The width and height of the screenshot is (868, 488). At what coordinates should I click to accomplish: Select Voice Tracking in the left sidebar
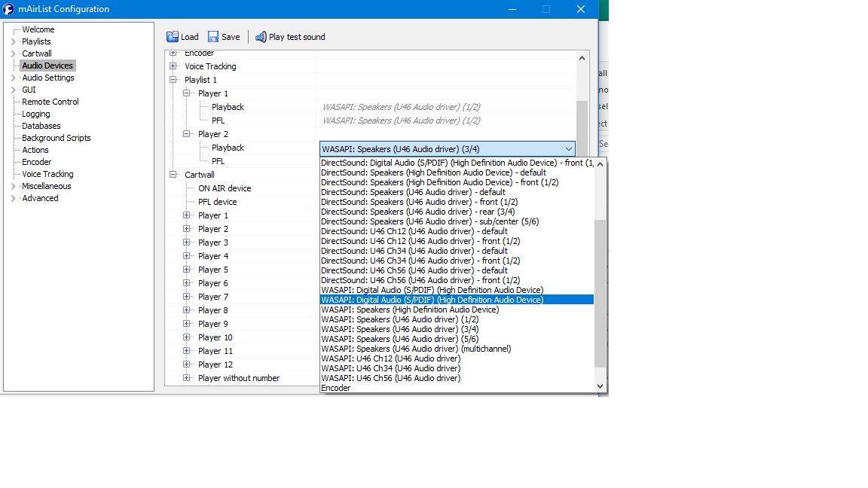(x=47, y=174)
